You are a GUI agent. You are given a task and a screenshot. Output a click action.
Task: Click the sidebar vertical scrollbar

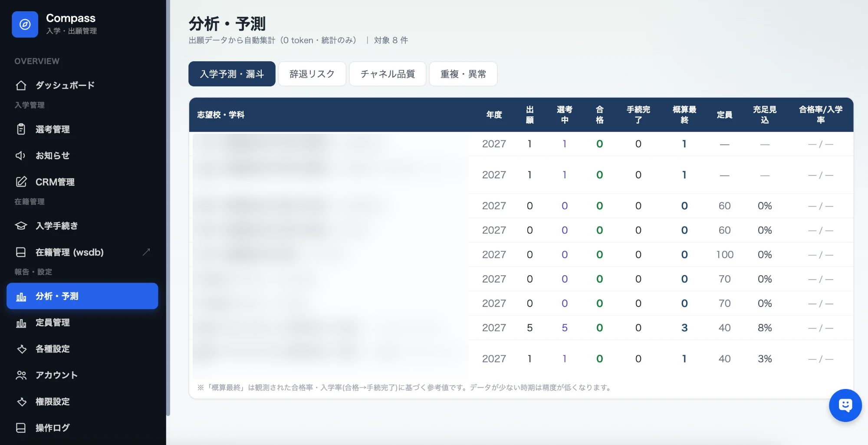click(168, 208)
